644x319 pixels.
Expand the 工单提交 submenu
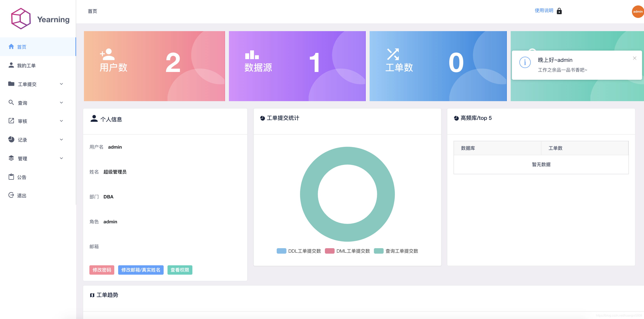[x=61, y=84]
